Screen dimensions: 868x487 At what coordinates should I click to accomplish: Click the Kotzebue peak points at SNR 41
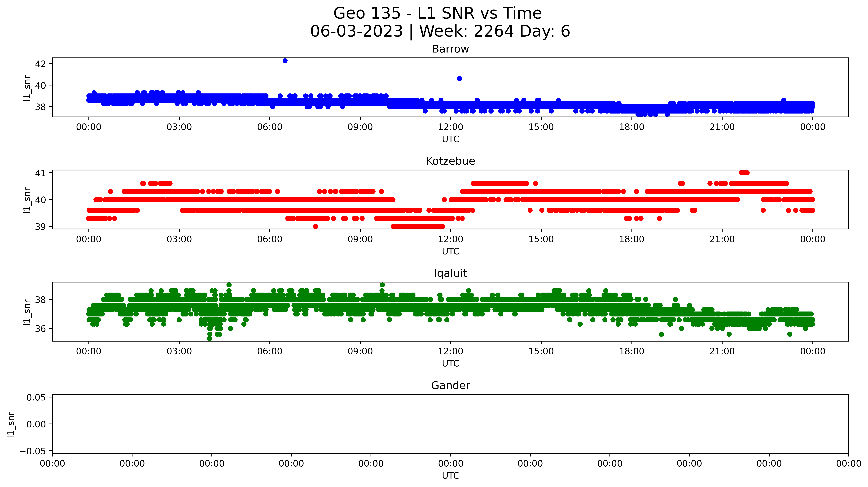tap(744, 173)
